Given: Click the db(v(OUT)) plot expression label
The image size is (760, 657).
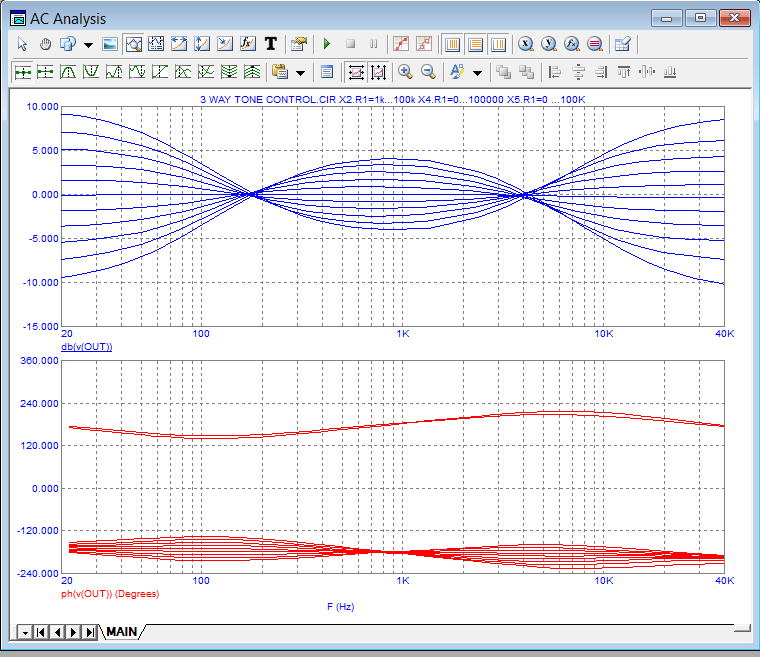Looking at the screenshot, I should [87, 347].
